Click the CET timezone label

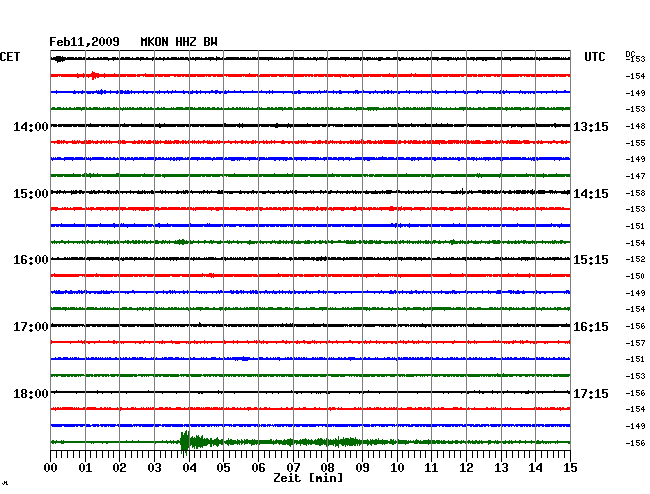pyautogui.click(x=10, y=57)
